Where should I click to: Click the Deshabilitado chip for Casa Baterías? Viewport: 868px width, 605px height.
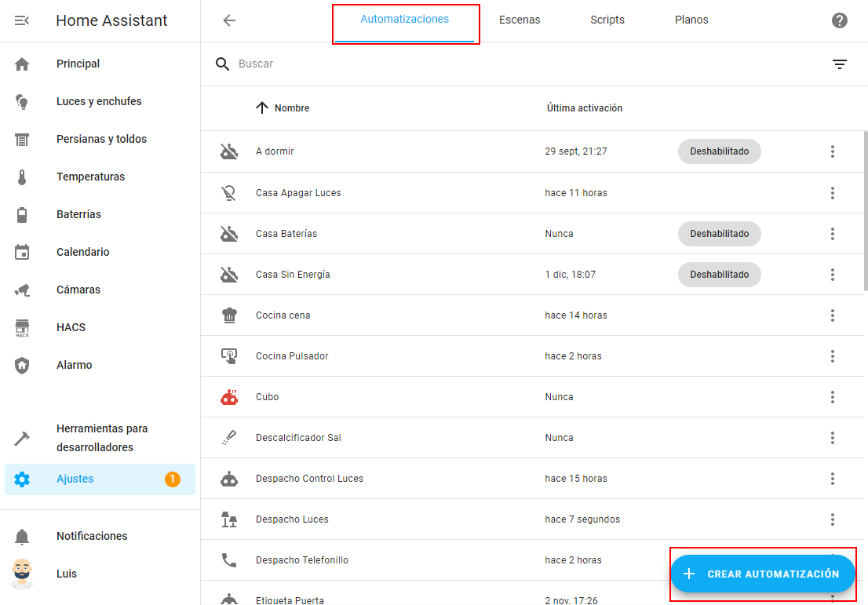(719, 234)
